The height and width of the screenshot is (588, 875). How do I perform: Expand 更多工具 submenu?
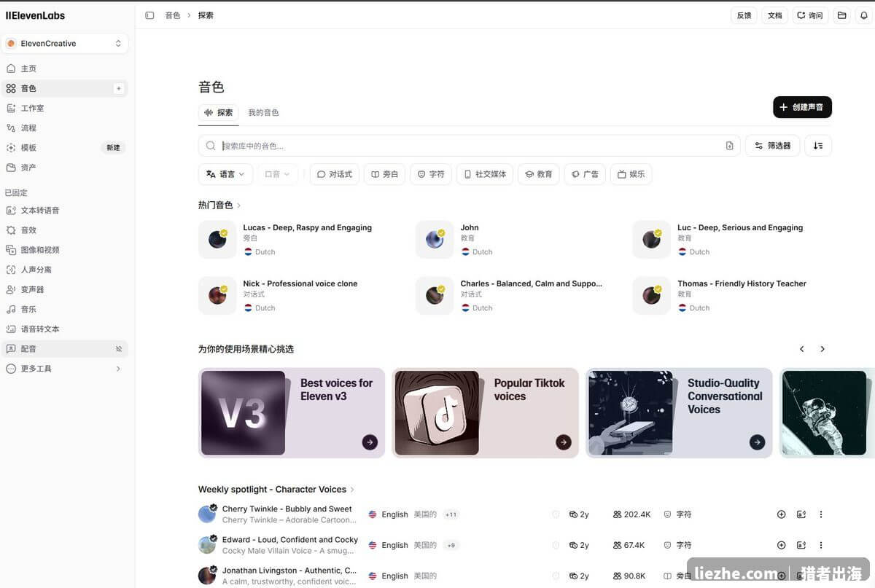pos(64,369)
